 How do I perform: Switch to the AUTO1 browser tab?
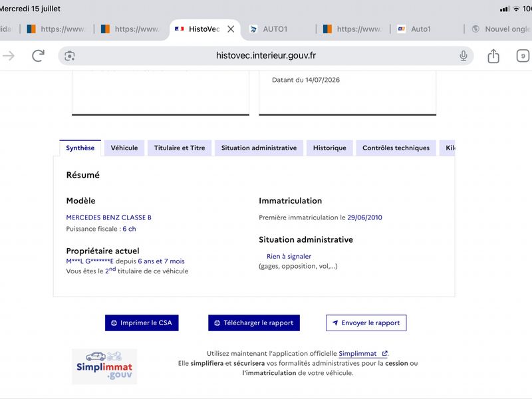click(x=275, y=29)
